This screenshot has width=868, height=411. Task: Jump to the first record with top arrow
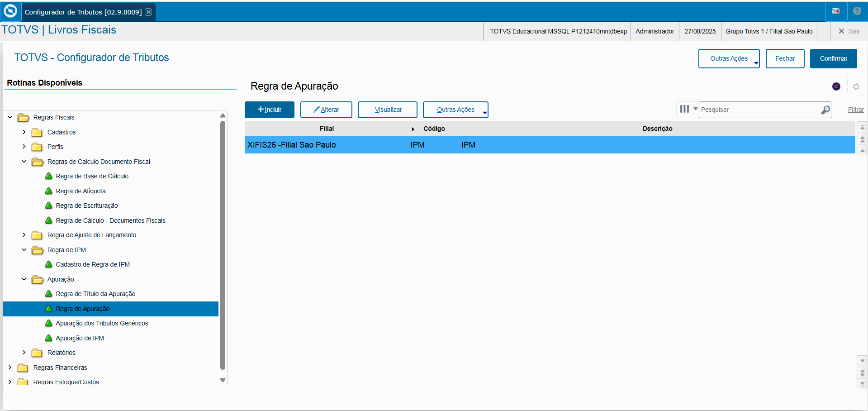(x=863, y=128)
